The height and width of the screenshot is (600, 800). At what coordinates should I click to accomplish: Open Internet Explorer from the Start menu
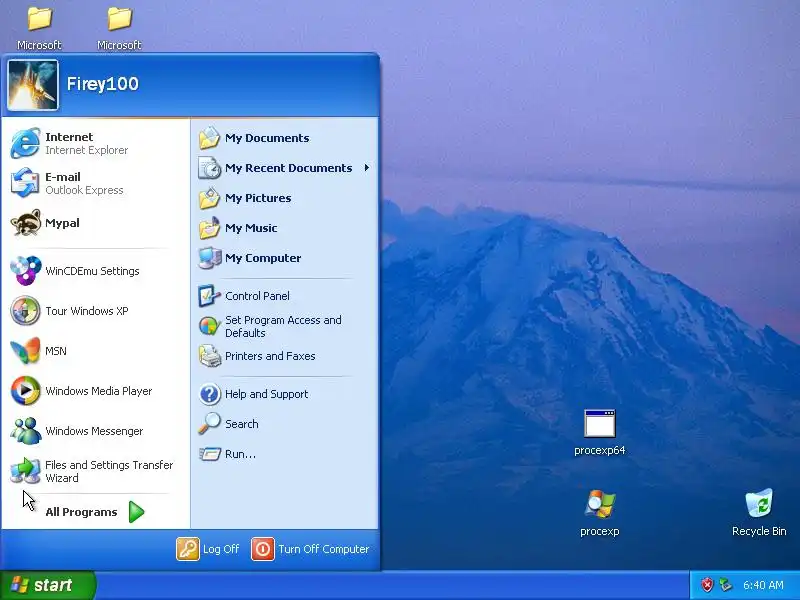point(25,143)
